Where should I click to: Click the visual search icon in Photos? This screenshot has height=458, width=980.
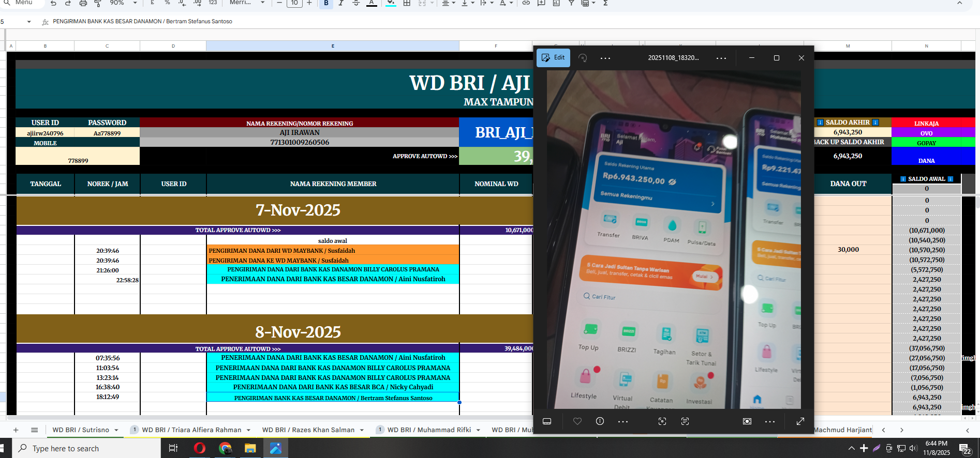click(662, 421)
